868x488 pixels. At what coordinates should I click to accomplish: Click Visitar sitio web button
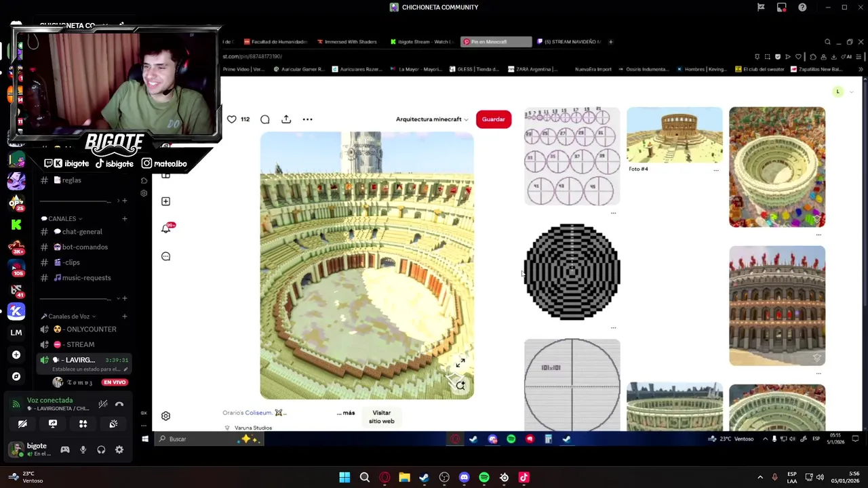pos(381,417)
